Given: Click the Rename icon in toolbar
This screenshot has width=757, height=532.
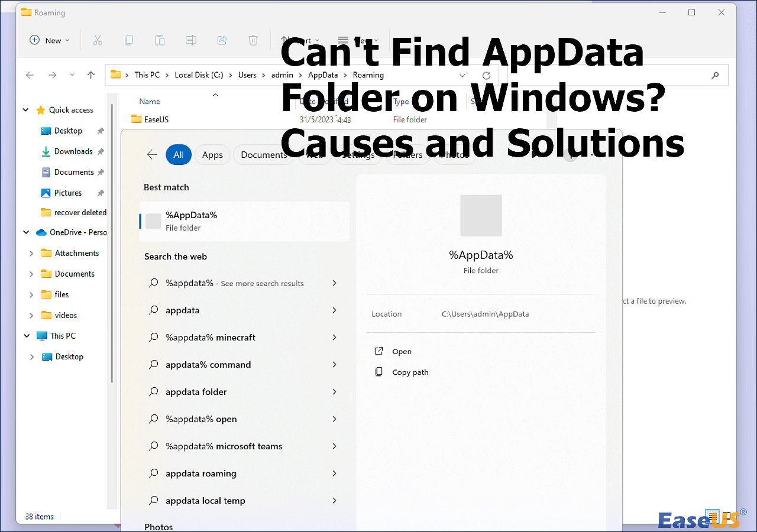Looking at the screenshot, I should 191,40.
